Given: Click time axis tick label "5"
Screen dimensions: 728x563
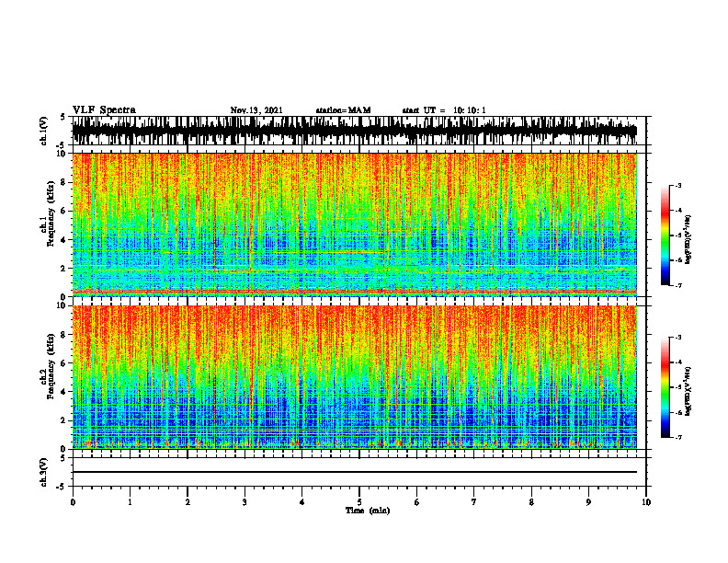Looking at the screenshot, I should pos(359,502).
